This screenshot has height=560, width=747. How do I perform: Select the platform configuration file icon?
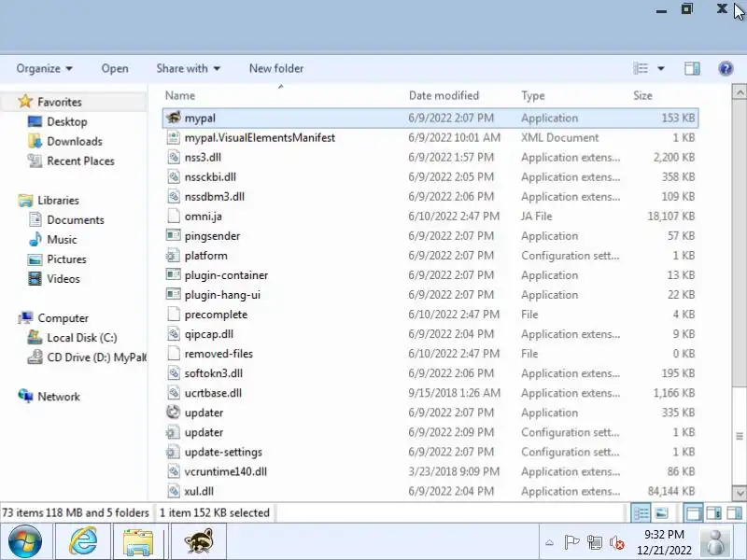[174, 256]
